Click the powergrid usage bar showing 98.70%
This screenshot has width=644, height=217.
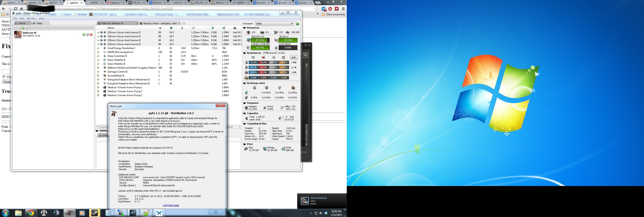(x=260, y=48)
